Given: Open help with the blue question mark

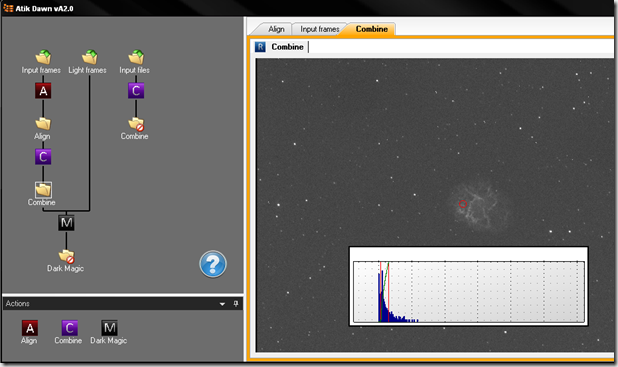Looking at the screenshot, I should pos(213,264).
